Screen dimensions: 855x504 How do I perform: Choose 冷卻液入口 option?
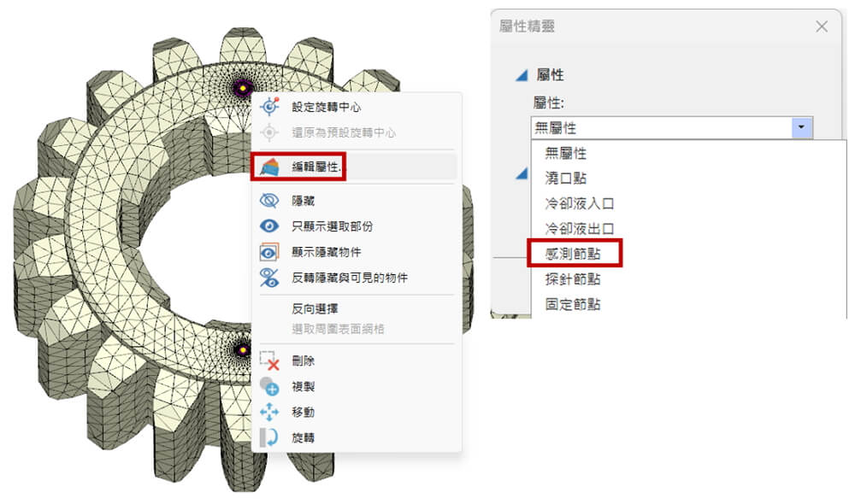click(x=580, y=203)
